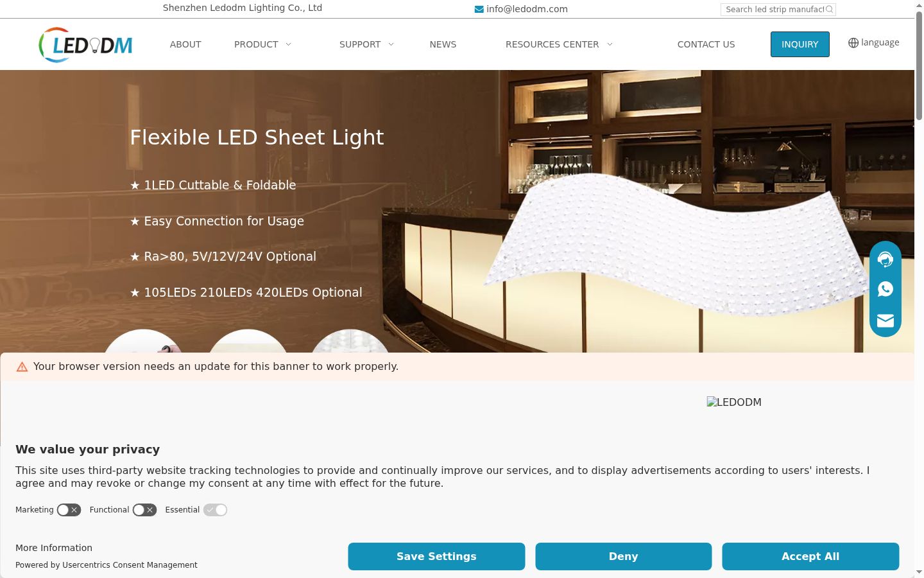This screenshot has width=924, height=578.
Task: Click Save Settings in privacy banner
Action: pyautogui.click(x=436, y=556)
